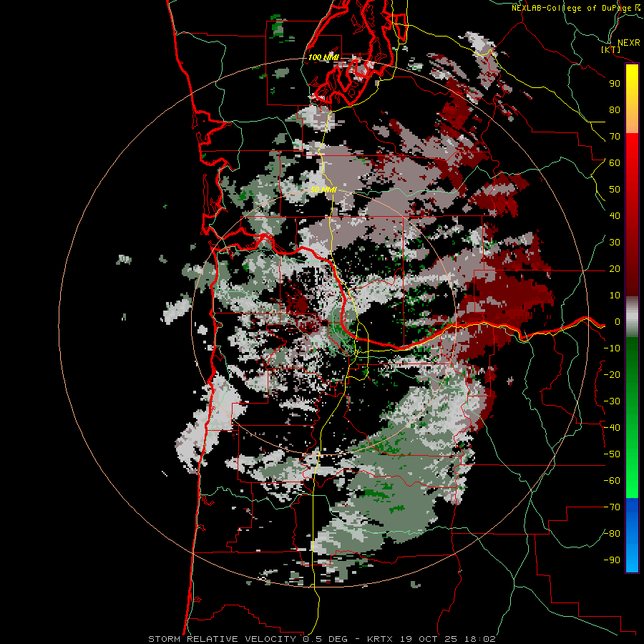Click the -90 value on velocity scale
This screenshot has width=644, height=644.
[612, 560]
